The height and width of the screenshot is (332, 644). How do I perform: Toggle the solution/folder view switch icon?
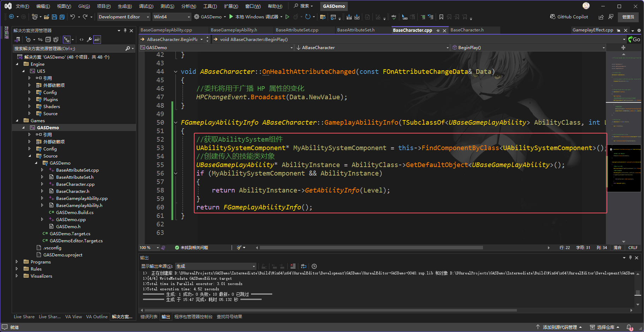pos(17,40)
